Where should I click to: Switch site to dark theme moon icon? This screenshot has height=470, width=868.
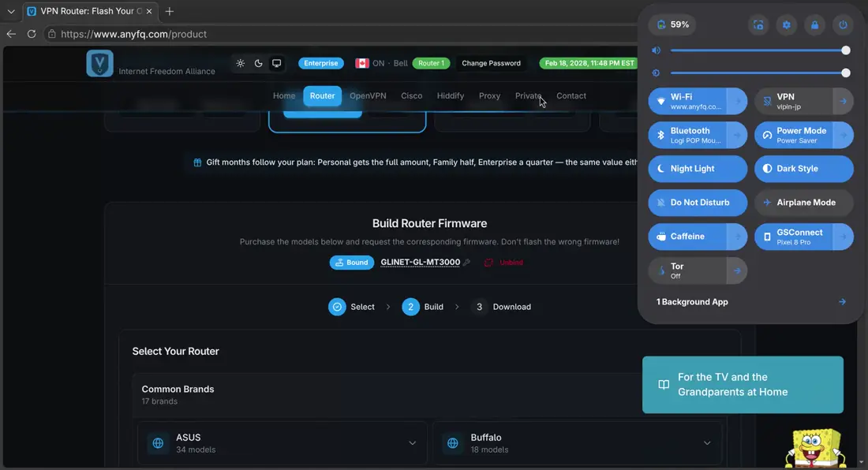(x=259, y=63)
